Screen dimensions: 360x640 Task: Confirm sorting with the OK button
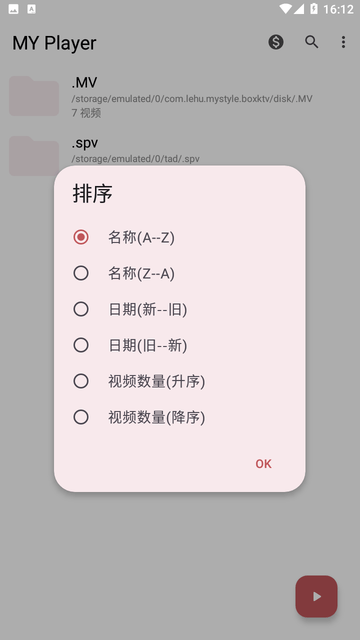pos(263,464)
